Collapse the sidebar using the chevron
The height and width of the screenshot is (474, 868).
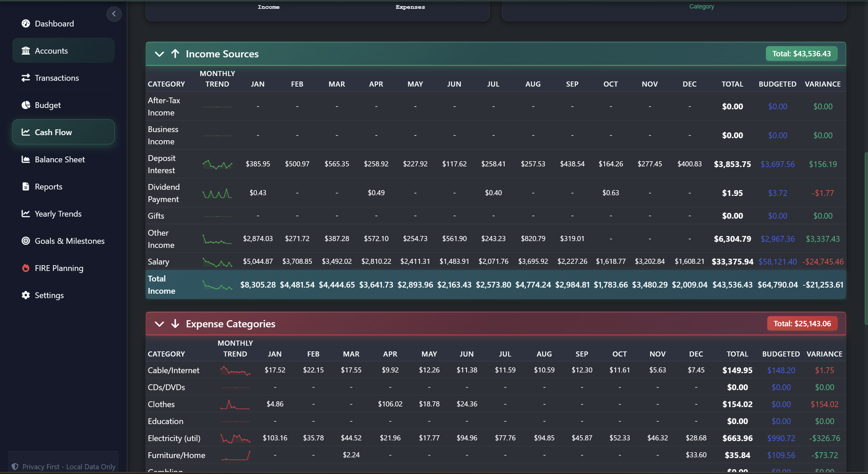114,14
